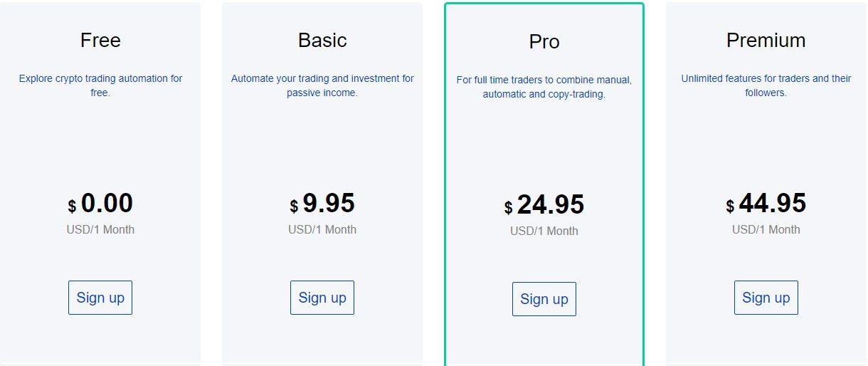Select the Free plan heading

point(100,40)
